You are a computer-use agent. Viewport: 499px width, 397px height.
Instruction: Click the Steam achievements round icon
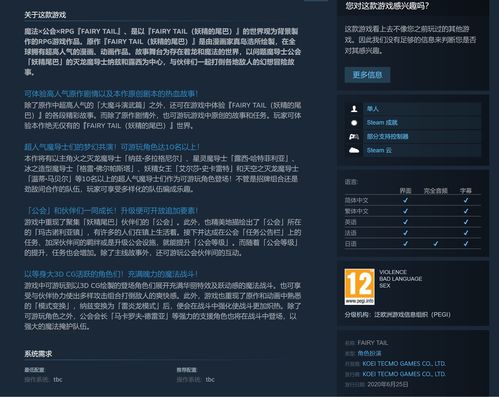point(354,123)
